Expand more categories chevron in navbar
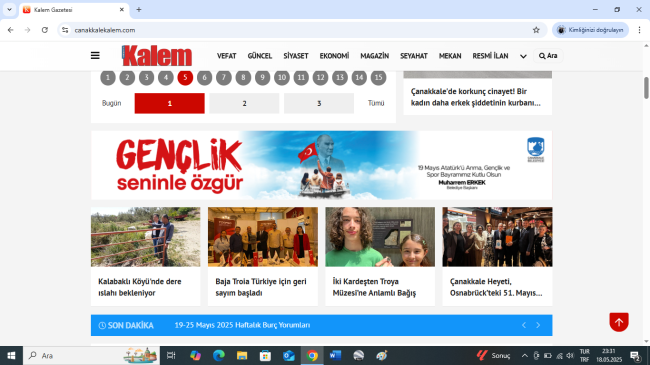 click(x=523, y=56)
